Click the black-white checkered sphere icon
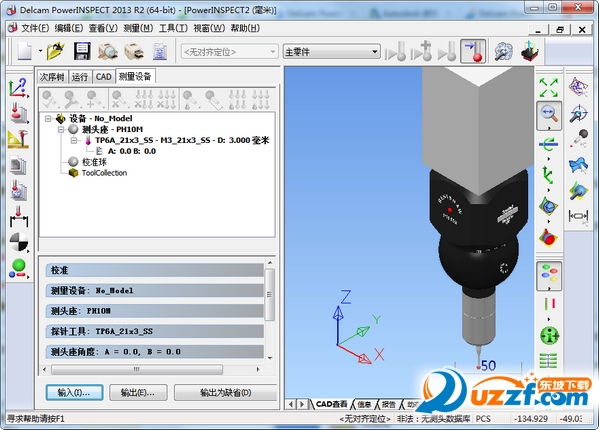Image resolution: width=599 pixels, height=430 pixels. pos(19,242)
